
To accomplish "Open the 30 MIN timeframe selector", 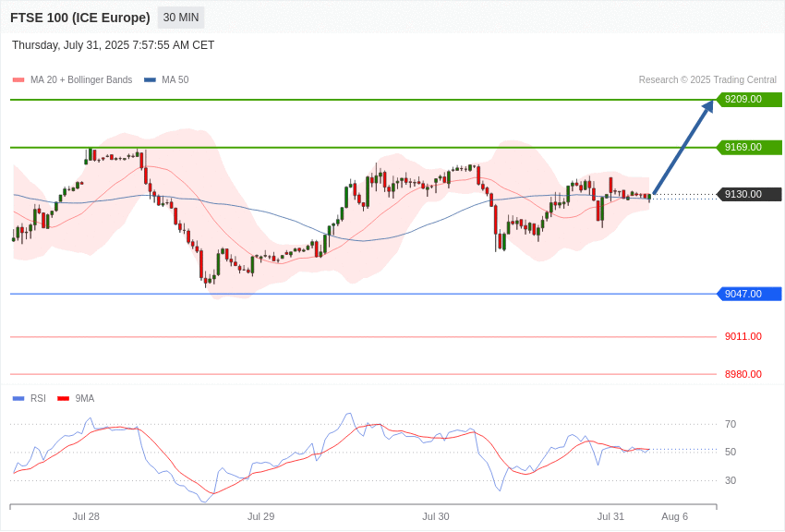I will 180,18.
